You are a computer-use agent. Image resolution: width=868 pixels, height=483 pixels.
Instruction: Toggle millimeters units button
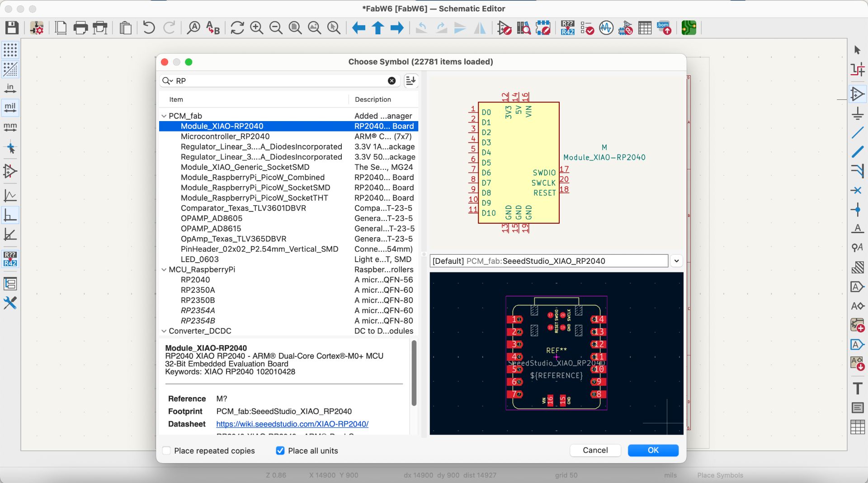(10, 127)
